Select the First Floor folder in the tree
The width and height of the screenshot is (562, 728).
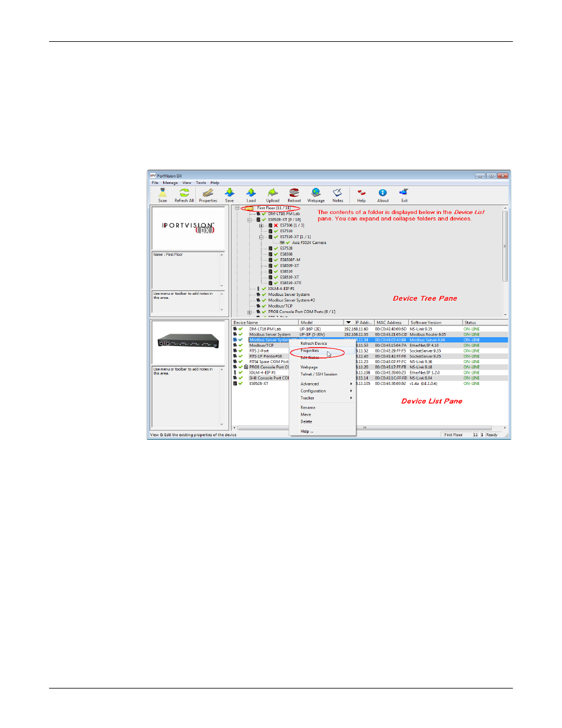(273, 208)
